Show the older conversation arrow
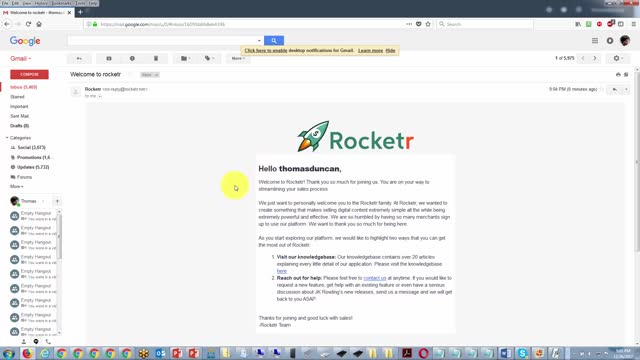This screenshot has width=640, height=360. pyautogui.click(x=595, y=58)
